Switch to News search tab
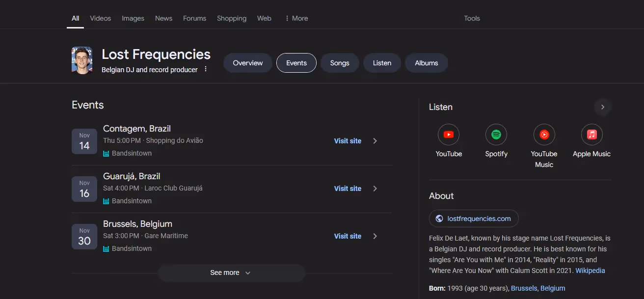The image size is (644, 299). click(x=163, y=18)
